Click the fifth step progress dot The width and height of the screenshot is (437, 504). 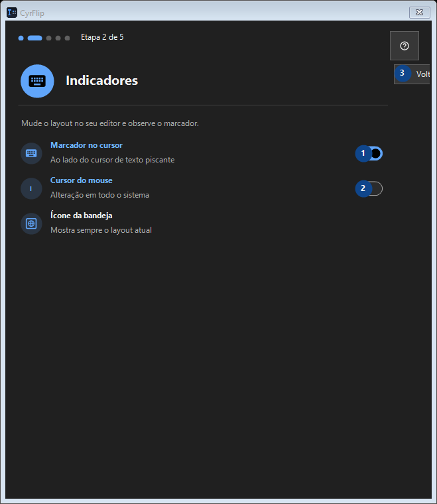pos(67,38)
